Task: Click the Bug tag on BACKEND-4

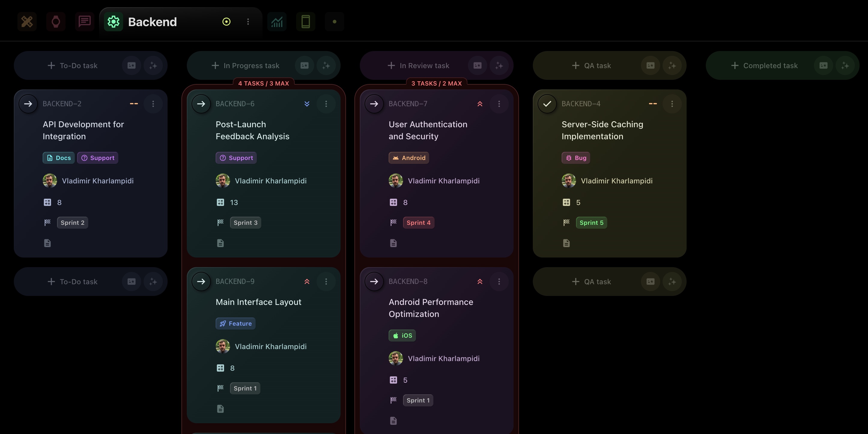Action: pyautogui.click(x=575, y=158)
